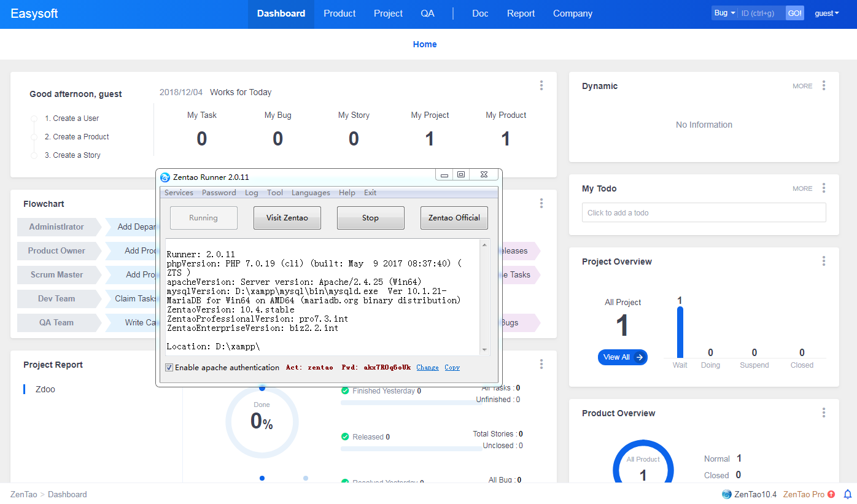Open the Dashboard tab in the top navigation

pyautogui.click(x=281, y=14)
